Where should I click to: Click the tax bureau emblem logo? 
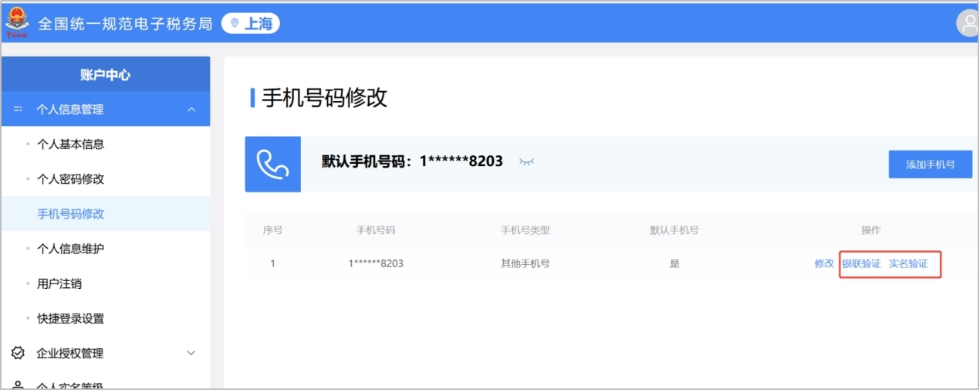click(x=17, y=22)
